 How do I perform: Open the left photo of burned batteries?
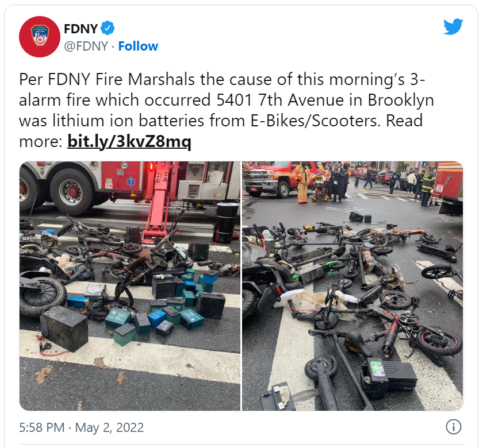(130, 286)
